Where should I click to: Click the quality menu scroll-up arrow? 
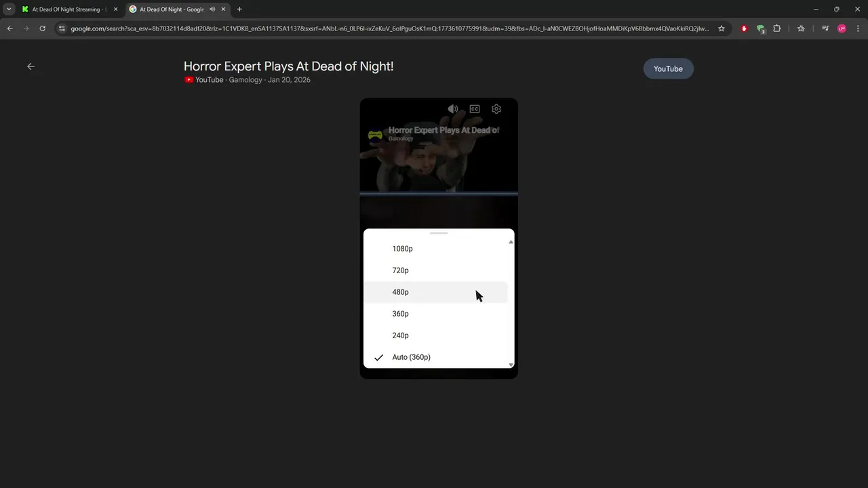[511, 242]
